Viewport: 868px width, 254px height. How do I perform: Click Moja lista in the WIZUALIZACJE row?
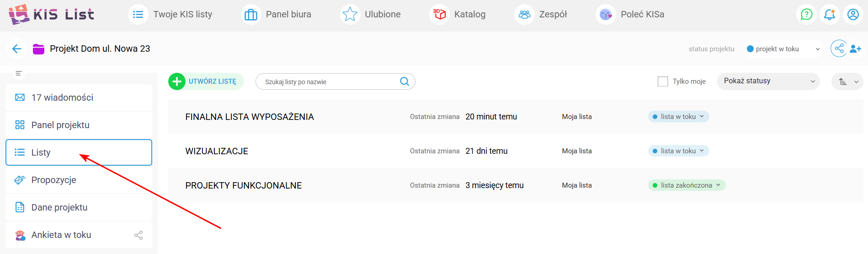[x=577, y=151]
